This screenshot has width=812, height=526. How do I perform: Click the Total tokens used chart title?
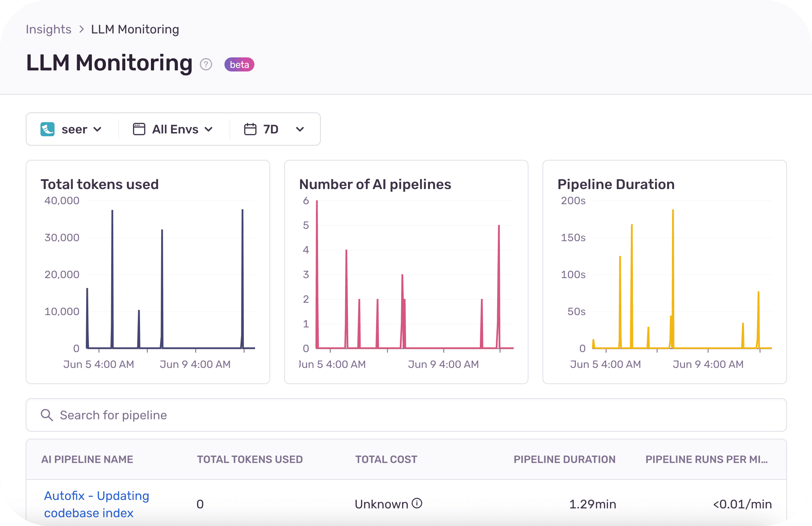point(100,184)
